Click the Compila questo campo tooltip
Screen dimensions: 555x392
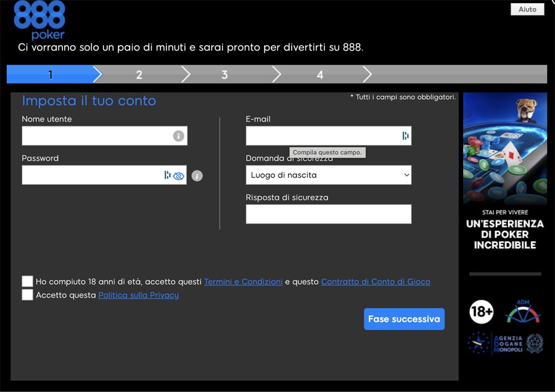click(x=327, y=152)
